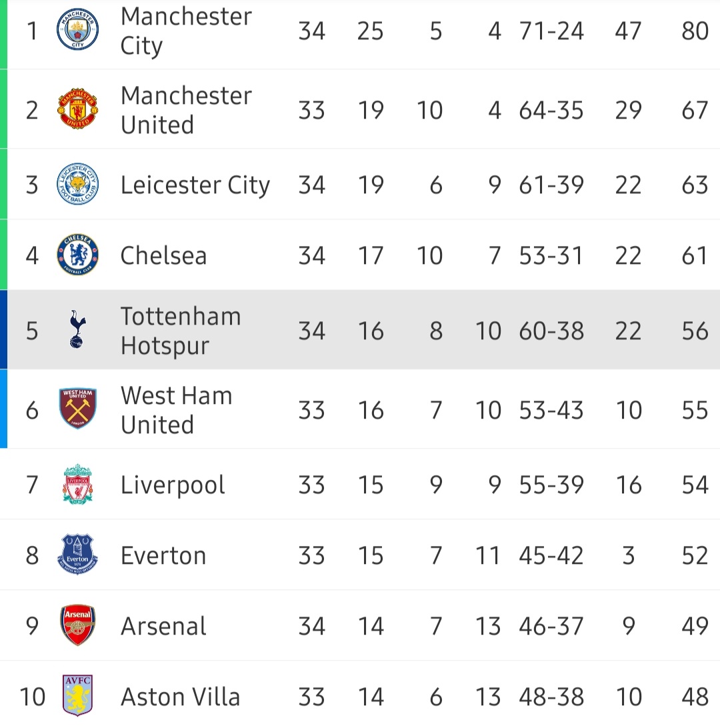Click the Chelsea lion crest
The width and height of the screenshot is (720, 728).
[77, 255]
